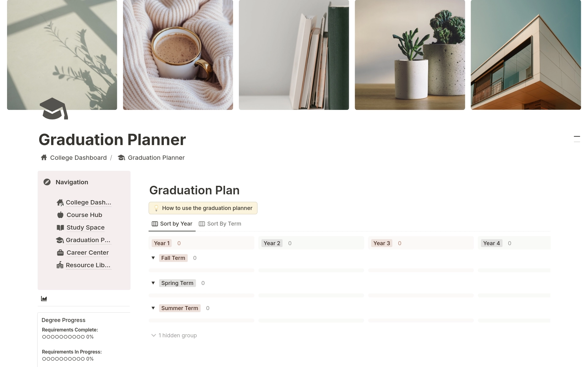The width and height of the screenshot is (588, 367).
Task: Toggle Summer Term collapse arrow
Action: (x=153, y=308)
